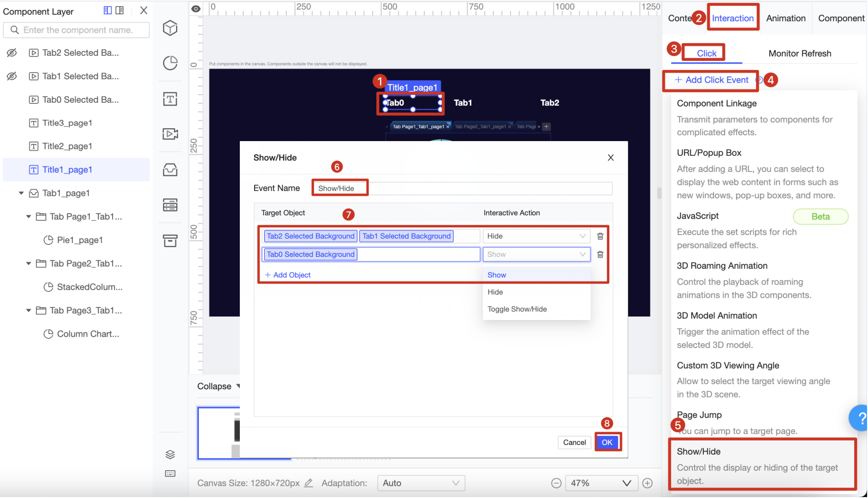The height and width of the screenshot is (498, 868).
Task: Switch to the Interaction tab
Action: (732, 18)
